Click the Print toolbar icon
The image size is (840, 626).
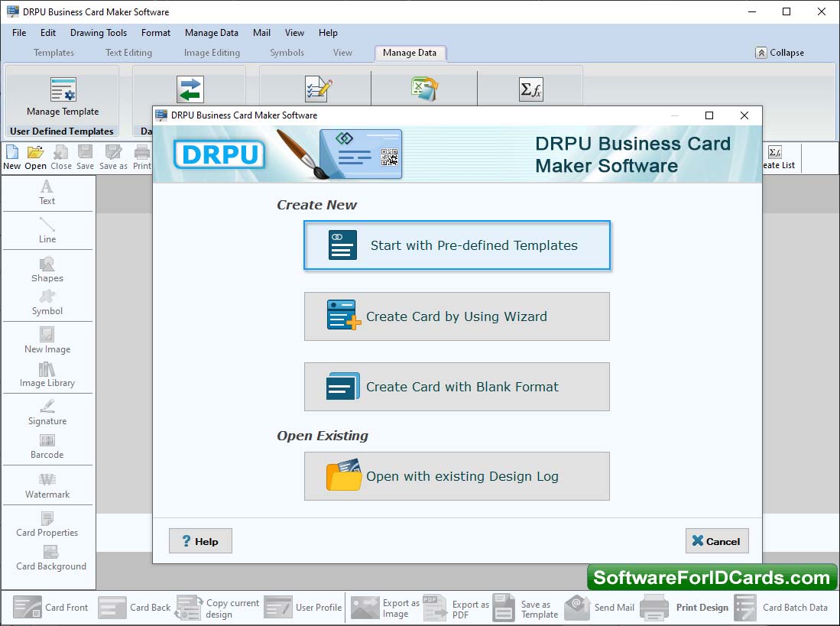click(142, 158)
